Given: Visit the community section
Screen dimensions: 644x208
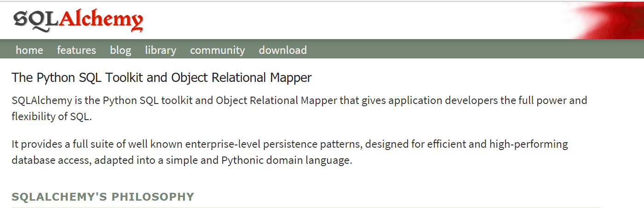Looking at the screenshot, I should 218,50.
